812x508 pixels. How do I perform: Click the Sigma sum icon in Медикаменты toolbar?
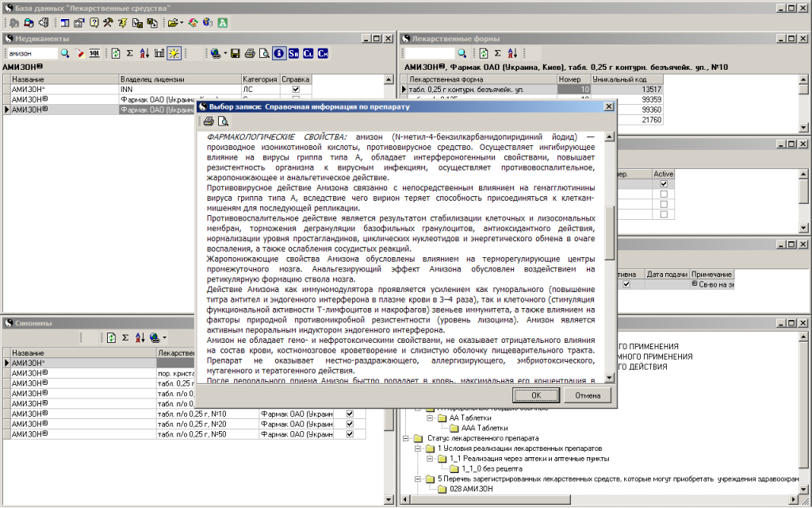pyautogui.click(x=130, y=53)
